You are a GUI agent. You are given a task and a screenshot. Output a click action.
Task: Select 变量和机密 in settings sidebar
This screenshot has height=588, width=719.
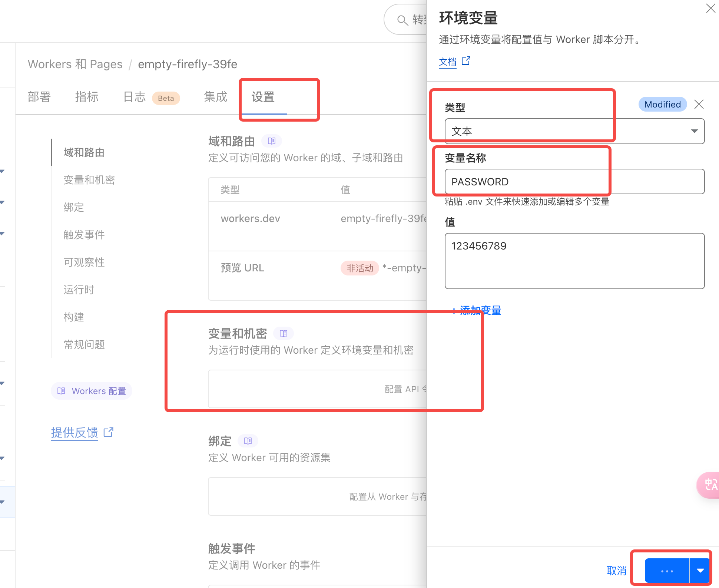pos(89,180)
